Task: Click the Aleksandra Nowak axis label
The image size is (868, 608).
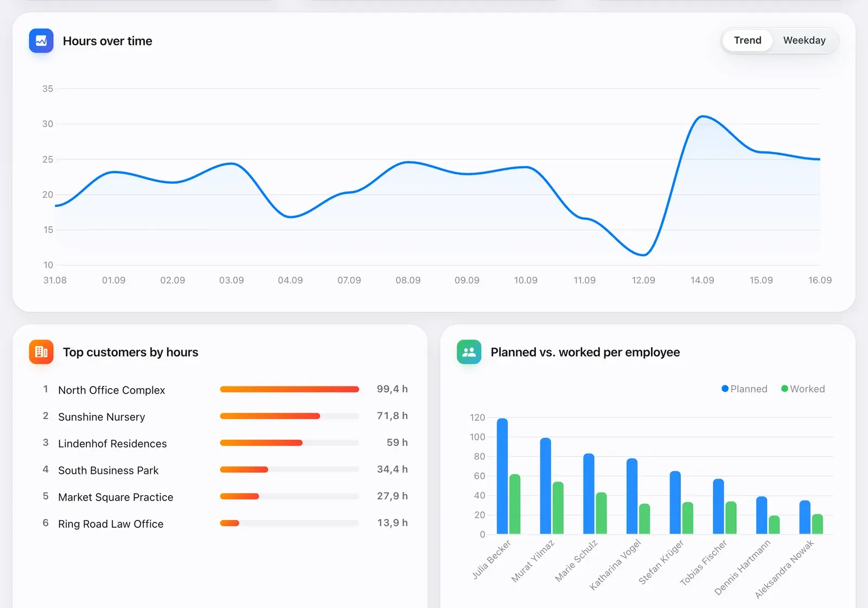Action: [x=784, y=569]
